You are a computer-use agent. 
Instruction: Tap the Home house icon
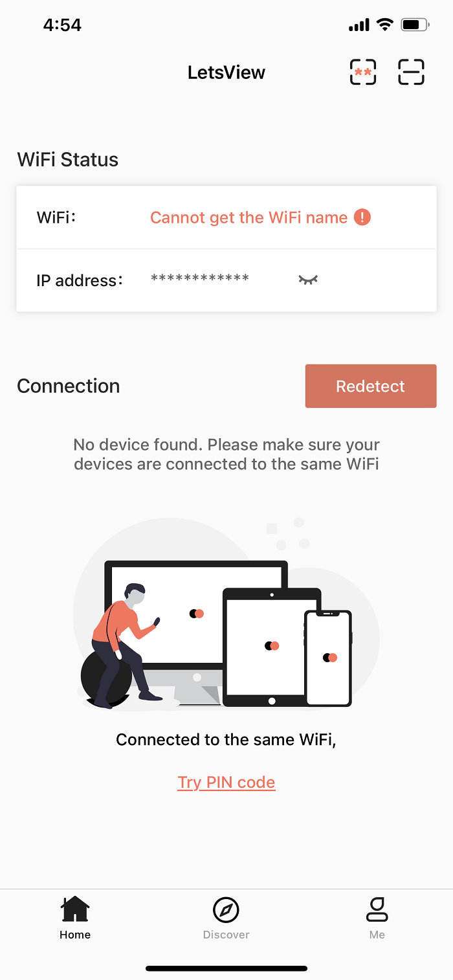tap(75, 909)
